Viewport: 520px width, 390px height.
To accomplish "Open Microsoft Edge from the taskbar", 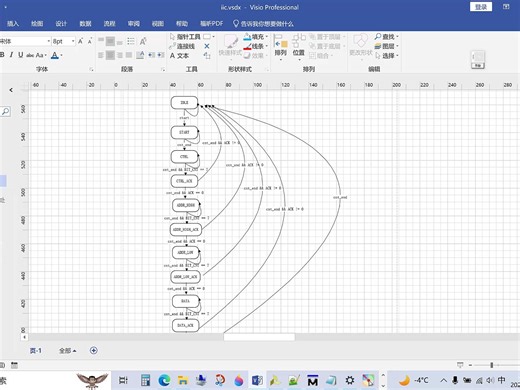I will pos(164,380).
